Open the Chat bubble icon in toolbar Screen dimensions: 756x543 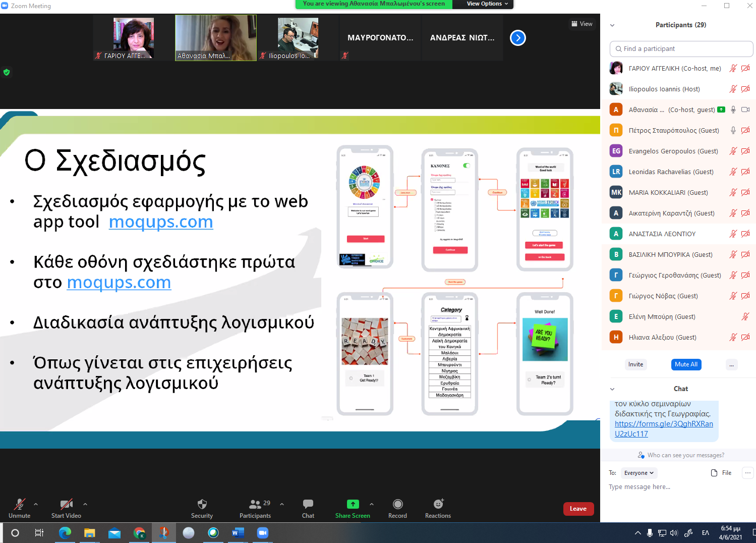(x=308, y=504)
